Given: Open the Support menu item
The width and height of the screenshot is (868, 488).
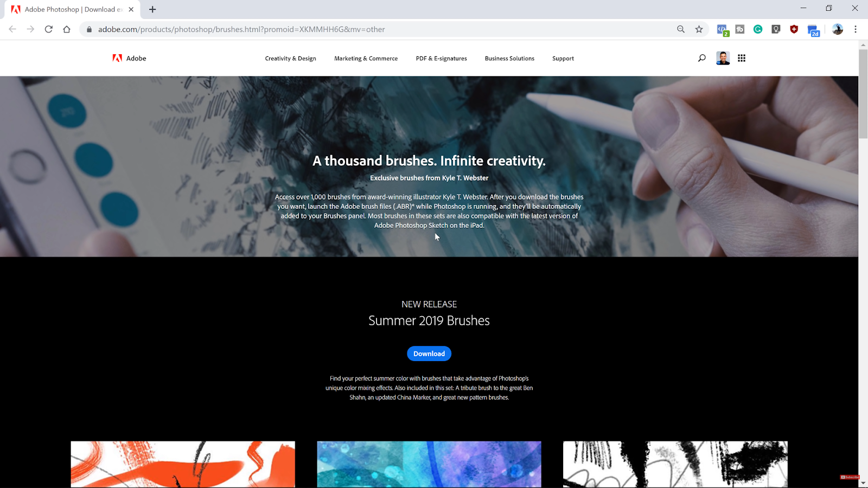Looking at the screenshot, I should click(x=563, y=59).
